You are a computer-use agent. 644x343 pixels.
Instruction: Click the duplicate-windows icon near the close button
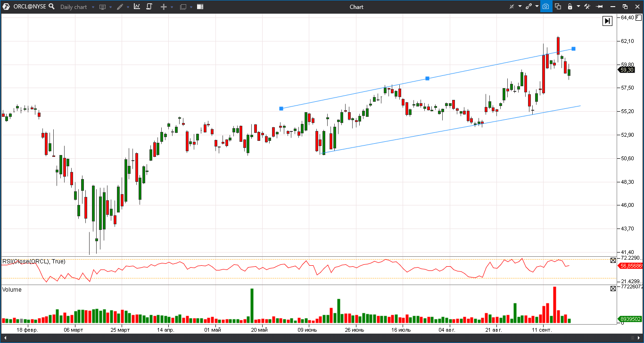click(x=626, y=7)
